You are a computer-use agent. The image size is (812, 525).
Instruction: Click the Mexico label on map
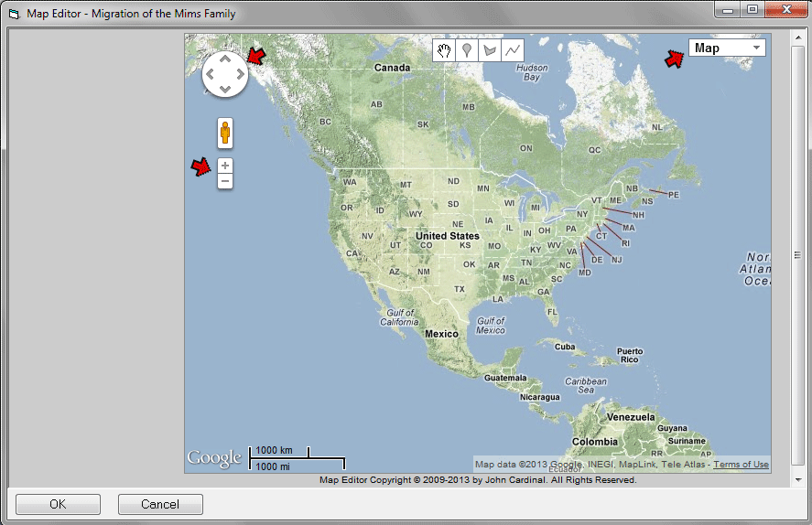click(442, 334)
